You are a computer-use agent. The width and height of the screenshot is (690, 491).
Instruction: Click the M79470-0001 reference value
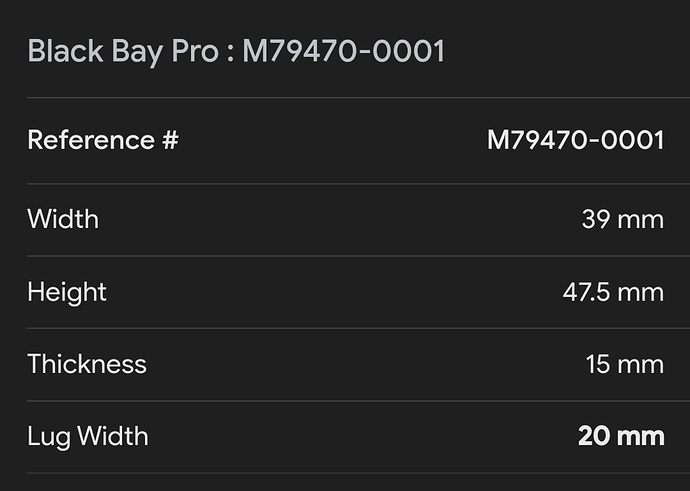pos(576,140)
